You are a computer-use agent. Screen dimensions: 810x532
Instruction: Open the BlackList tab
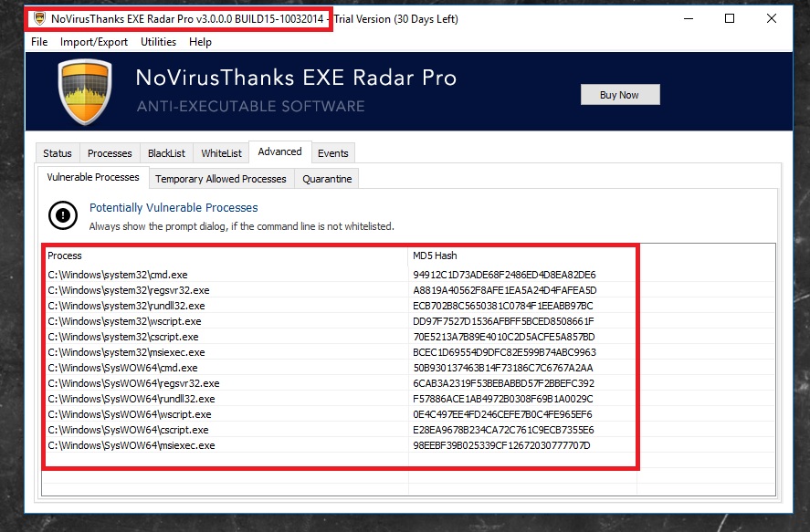[x=166, y=153]
